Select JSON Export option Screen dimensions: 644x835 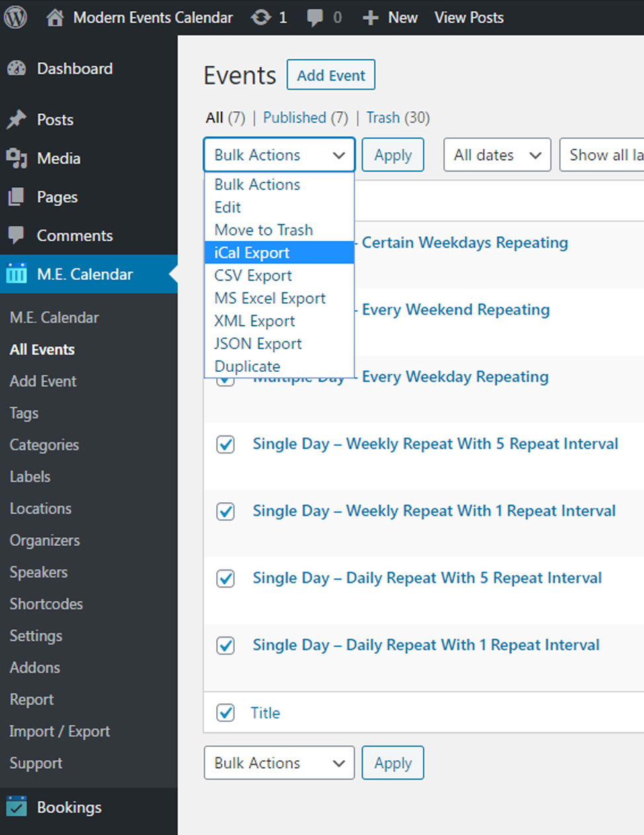point(279,343)
